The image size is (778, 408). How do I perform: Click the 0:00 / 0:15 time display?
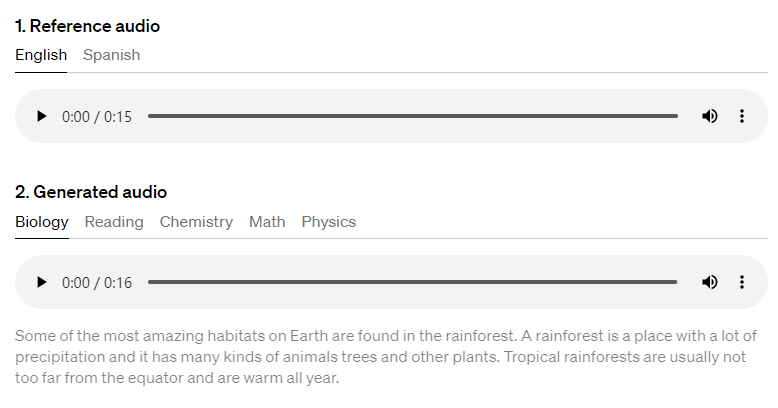[97, 116]
